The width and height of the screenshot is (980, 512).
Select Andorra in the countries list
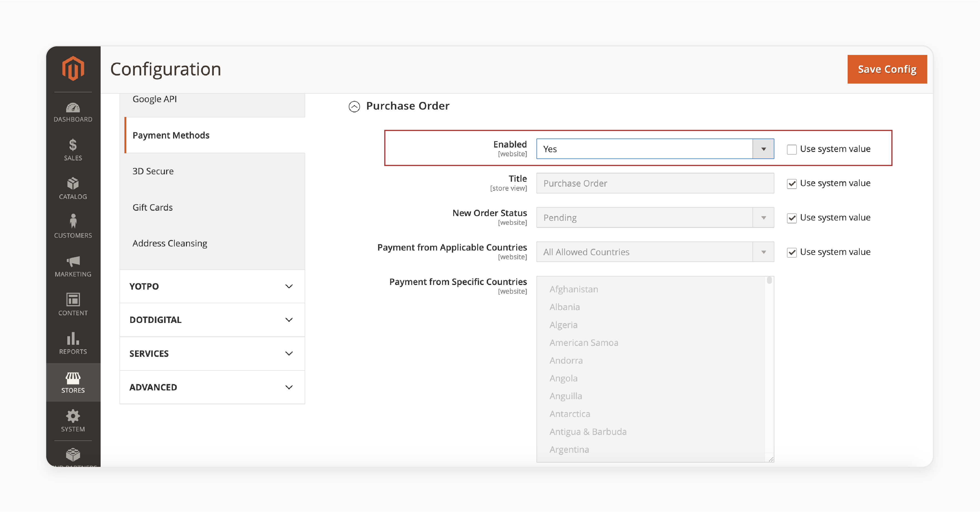click(x=566, y=361)
